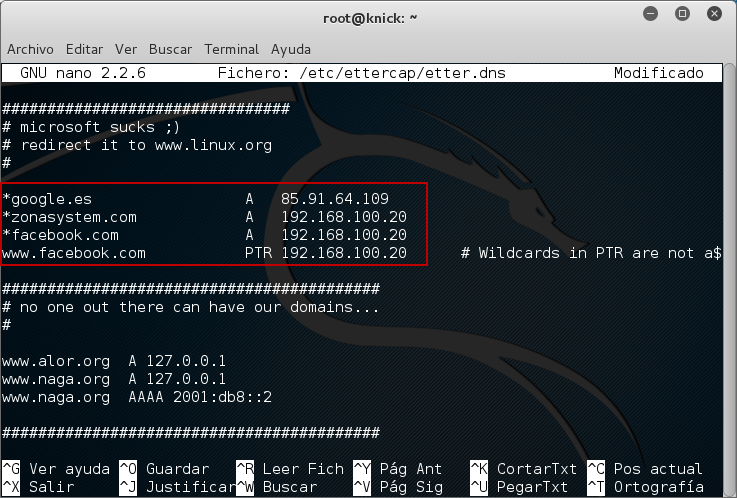Open the Buscar menu
This screenshot has width=737, height=498.
[170, 49]
